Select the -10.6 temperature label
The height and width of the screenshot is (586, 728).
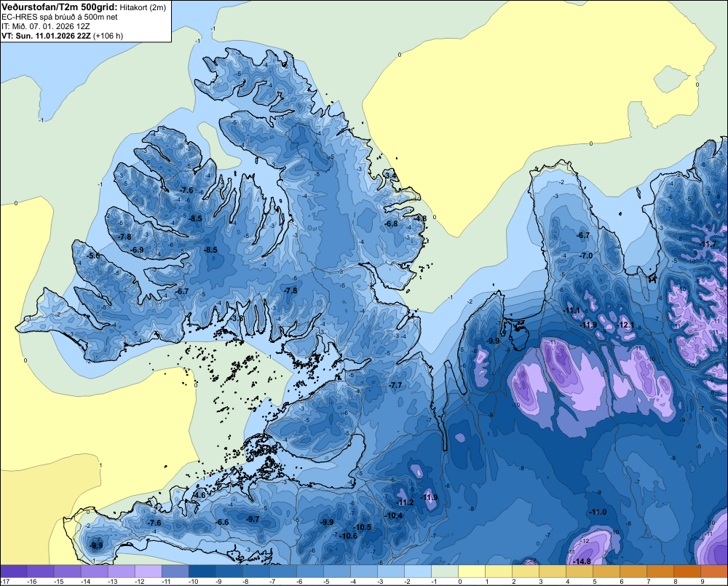[x=349, y=536]
